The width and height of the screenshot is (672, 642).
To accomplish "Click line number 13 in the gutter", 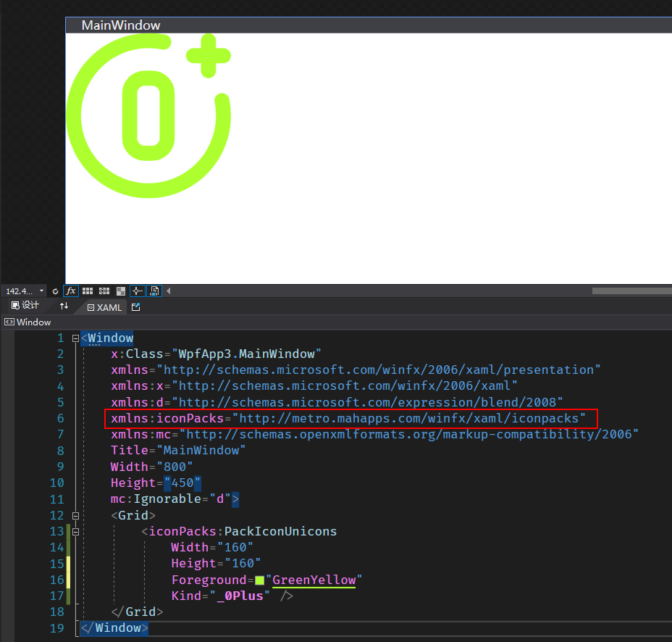I will pos(56,531).
